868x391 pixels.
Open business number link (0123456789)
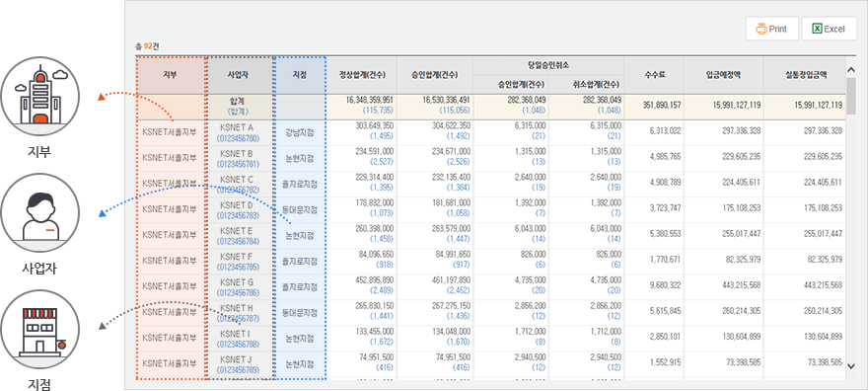coord(239,369)
